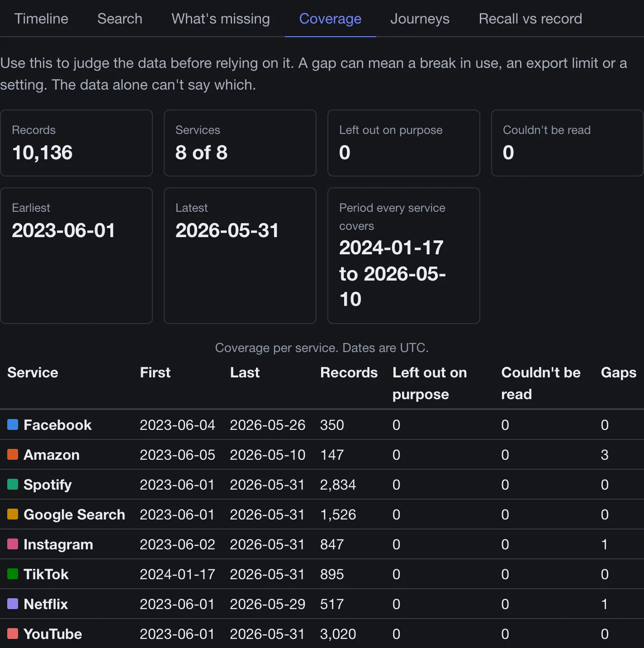
Task: Open the Recall vs record tab
Action: click(x=530, y=19)
